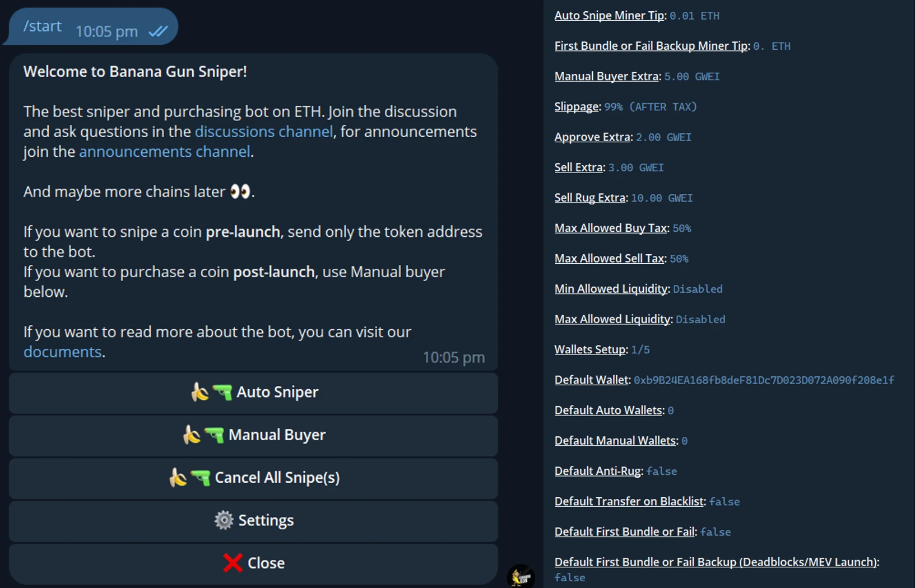Click Max Allowed Buy Tax setting
This screenshot has width=915, height=588.
pyautogui.click(x=611, y=228)
